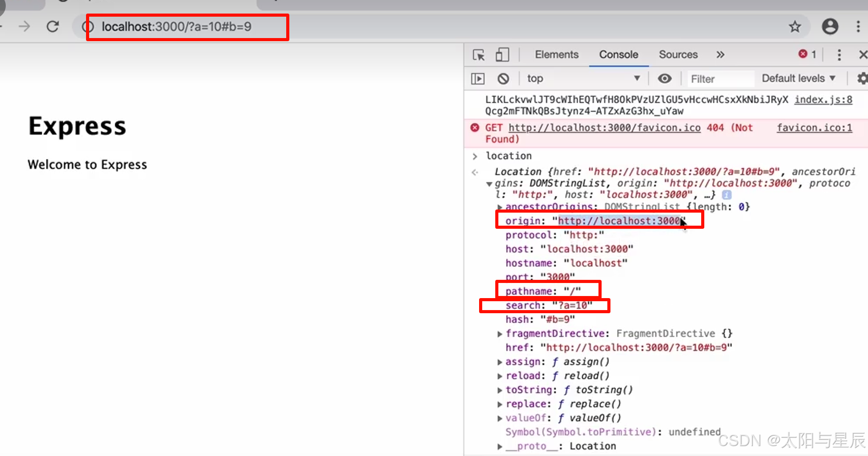This screenshot has width=868, height=456.
Task: Expand the ancestorOrigins property
Action: [500, 207]
